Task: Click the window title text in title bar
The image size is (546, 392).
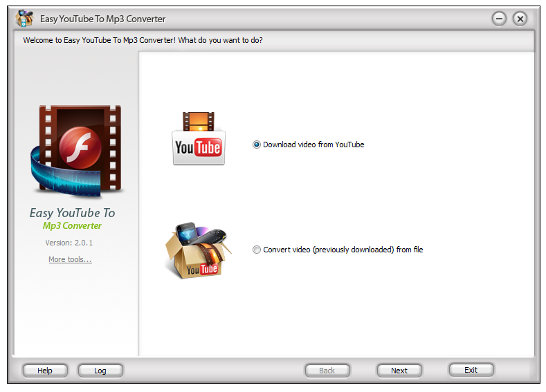Action: (x=102, y=19)
